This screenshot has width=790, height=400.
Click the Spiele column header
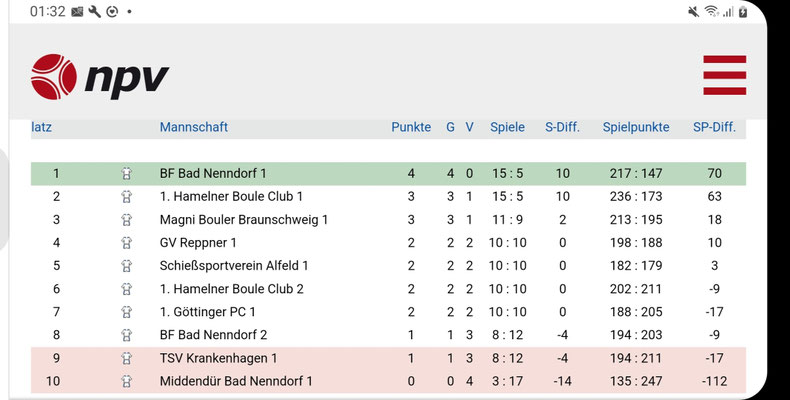pyautogui.click(x=507, y=127)
